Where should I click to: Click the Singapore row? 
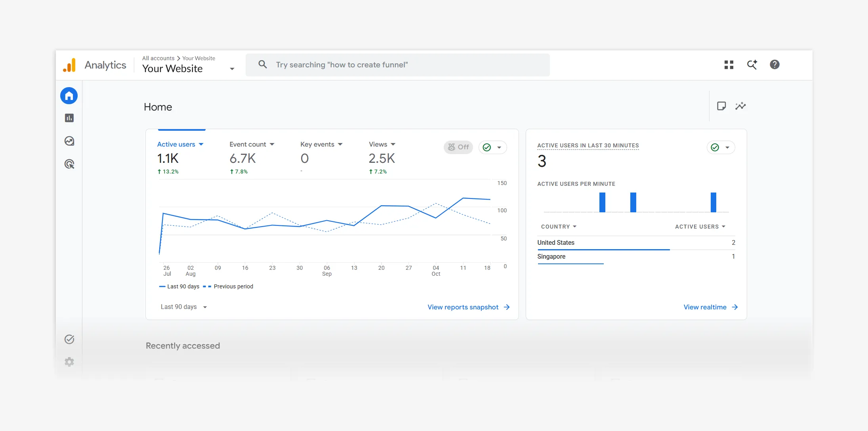point(636,257)
